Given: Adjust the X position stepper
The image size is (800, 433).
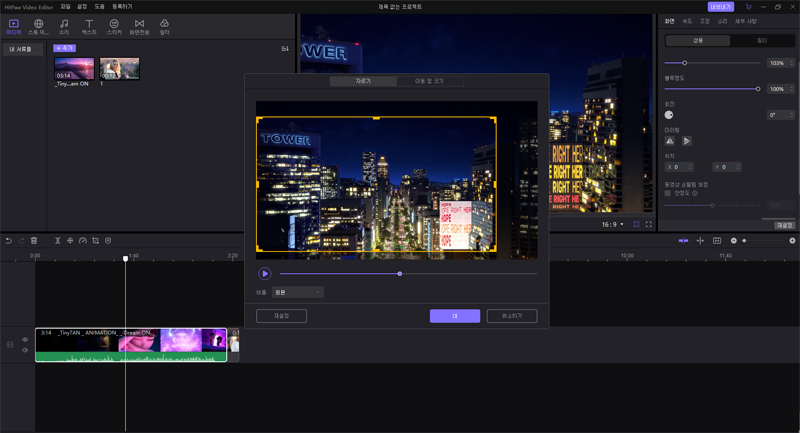Looking at the screenshot, I should point(679,167).
